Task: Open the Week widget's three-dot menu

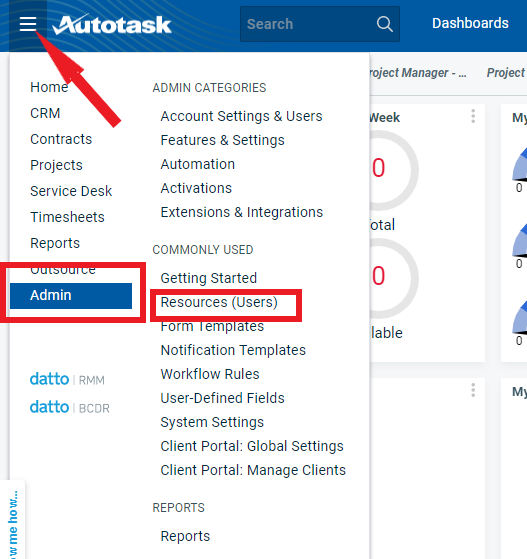Action: [473, 116]
